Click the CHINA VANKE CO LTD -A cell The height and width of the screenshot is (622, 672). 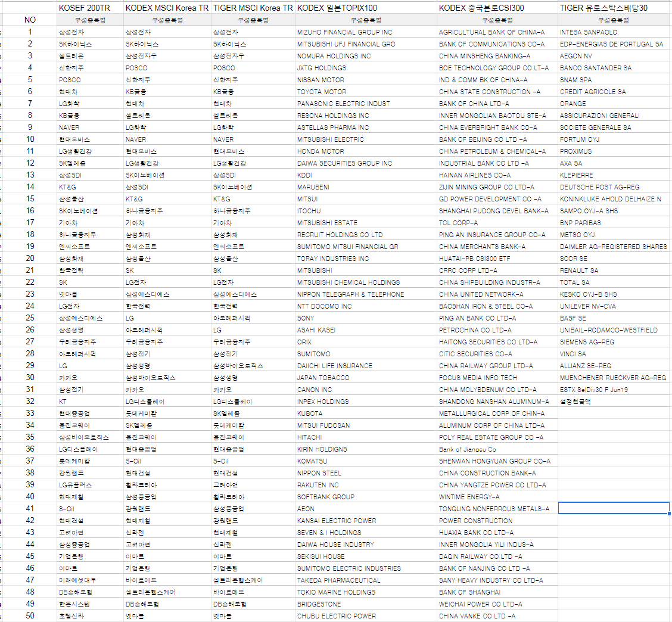497,615
